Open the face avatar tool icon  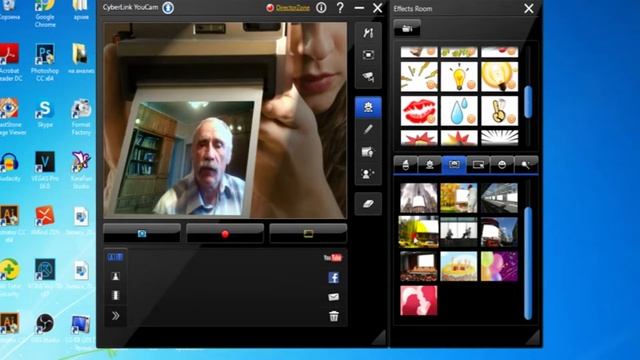368,174
